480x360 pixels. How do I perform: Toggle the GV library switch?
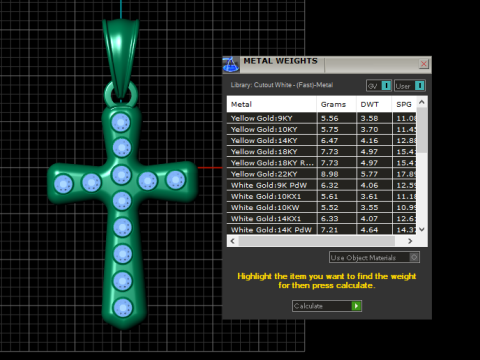379,86
